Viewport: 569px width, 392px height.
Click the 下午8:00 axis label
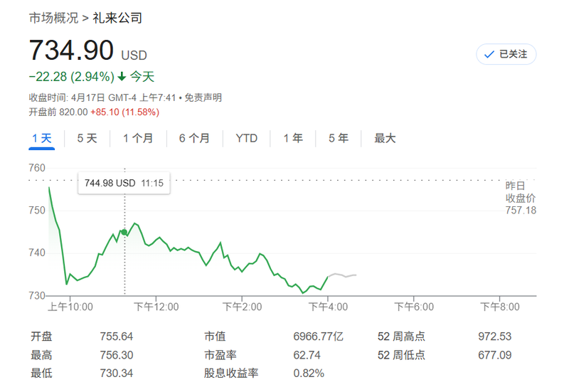click(x=500, y=307)
